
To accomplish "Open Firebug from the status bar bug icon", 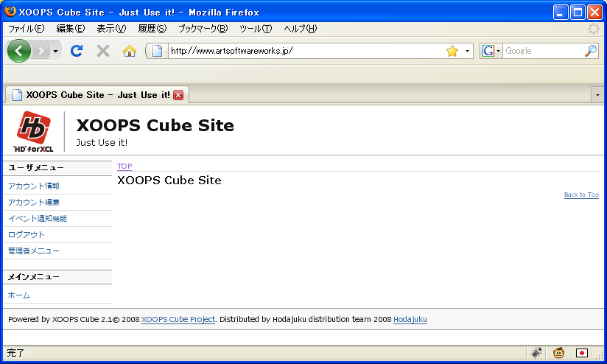I will click(536, 353).
